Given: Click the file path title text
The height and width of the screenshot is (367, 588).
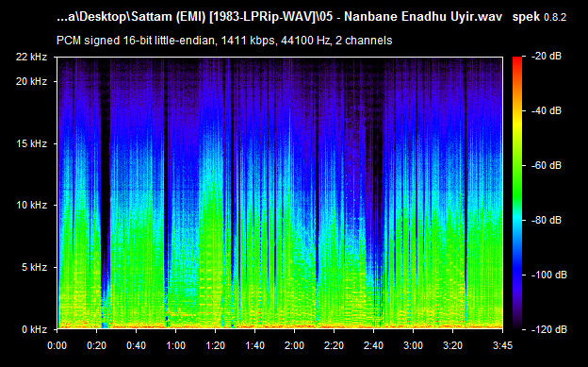Looking at the screenshot, I should tap(279, 17).
